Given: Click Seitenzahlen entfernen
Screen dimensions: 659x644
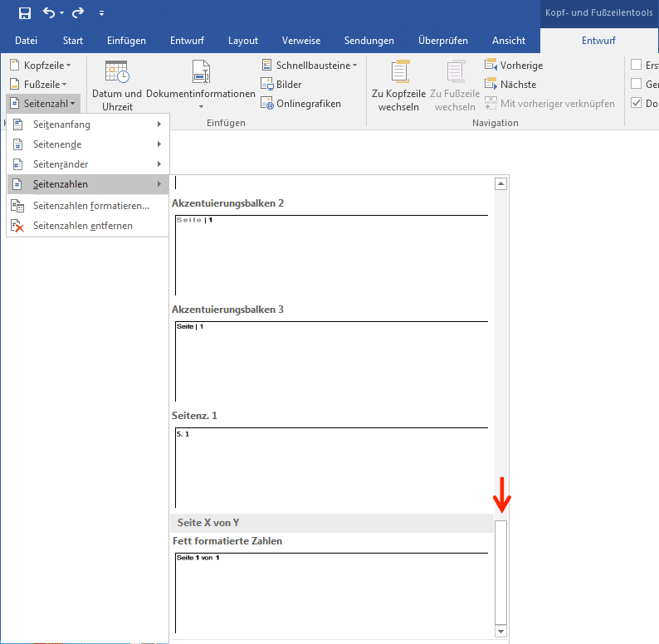Looking at the screenshot, I should 82,226.
